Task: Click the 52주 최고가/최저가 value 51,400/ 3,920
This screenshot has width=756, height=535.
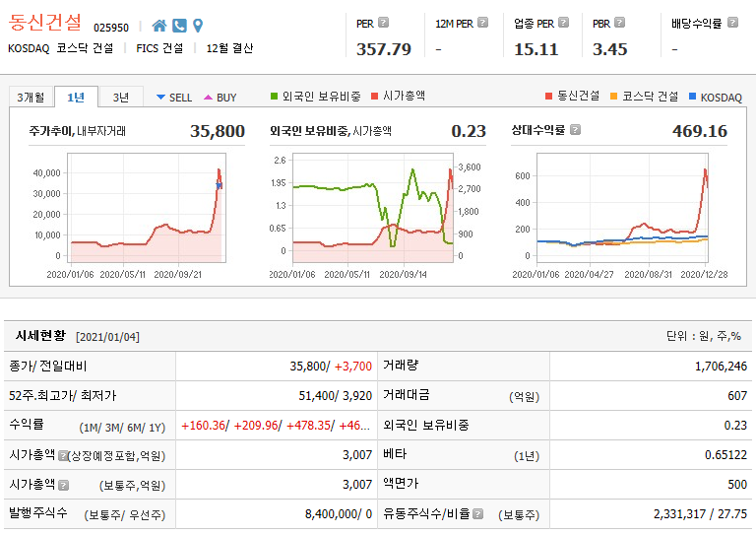Action: pos(335,396)
